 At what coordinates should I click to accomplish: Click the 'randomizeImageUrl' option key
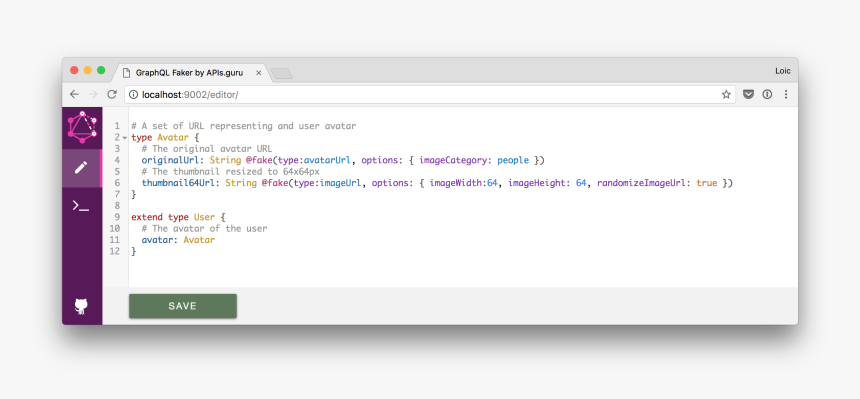[x=641, y=183]
